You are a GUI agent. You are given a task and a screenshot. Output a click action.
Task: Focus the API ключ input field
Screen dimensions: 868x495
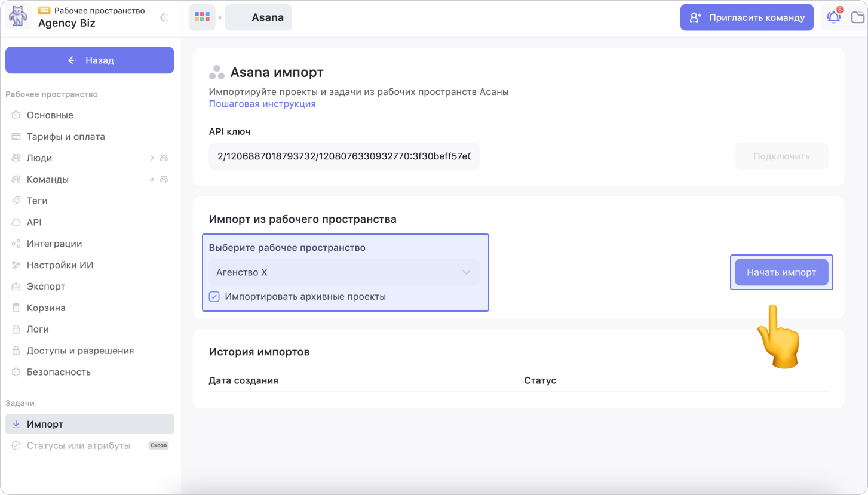click(344, 156)
